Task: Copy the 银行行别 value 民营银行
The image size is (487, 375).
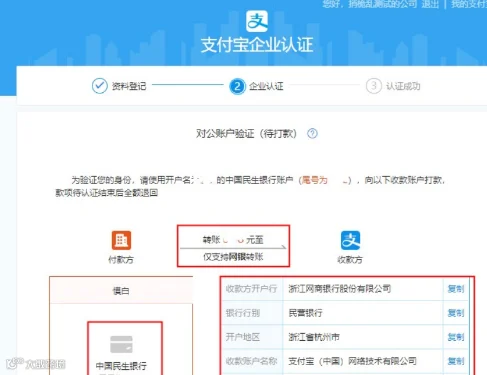Action: 456,313
